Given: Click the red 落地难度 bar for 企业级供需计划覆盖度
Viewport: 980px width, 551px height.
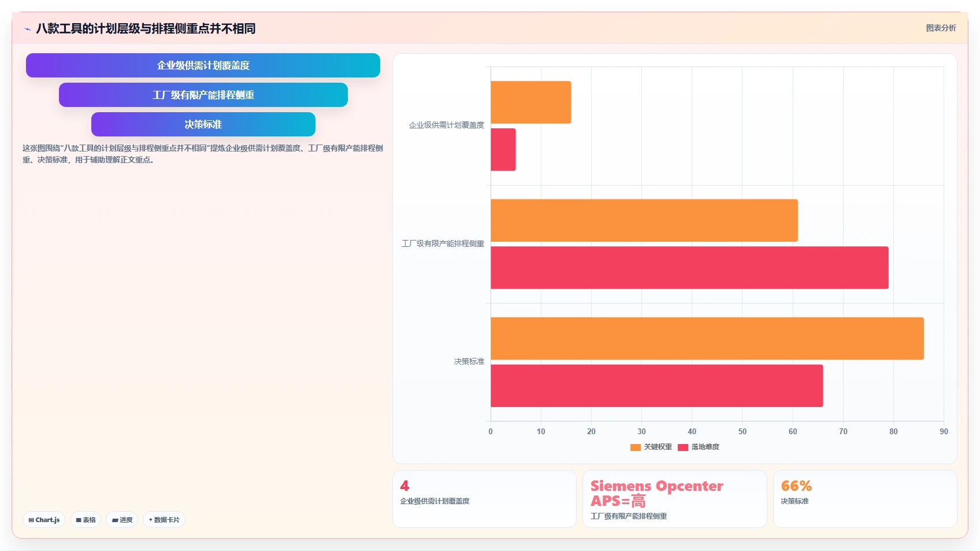Looking at the screenshot, I should point(503,150).
